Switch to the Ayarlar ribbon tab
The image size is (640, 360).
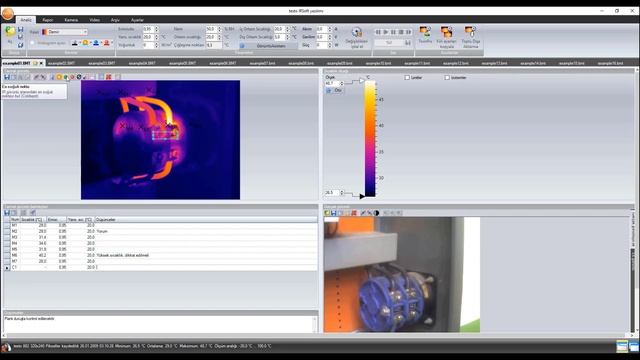click(x=138, y=20)
